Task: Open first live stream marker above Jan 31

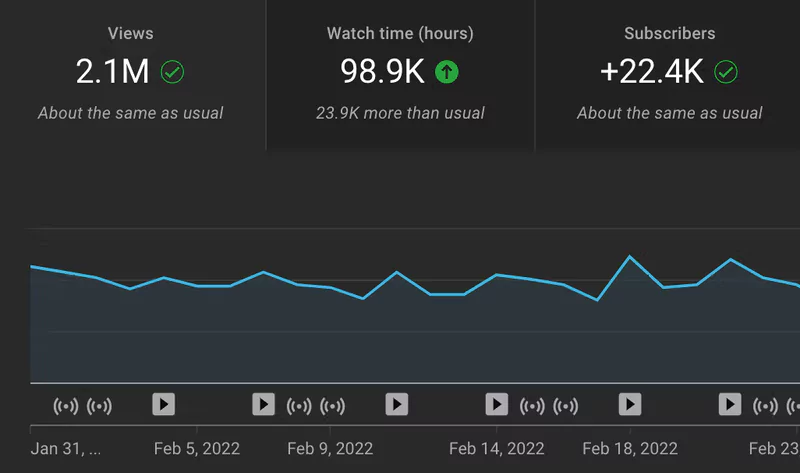Action: point(66,405)
